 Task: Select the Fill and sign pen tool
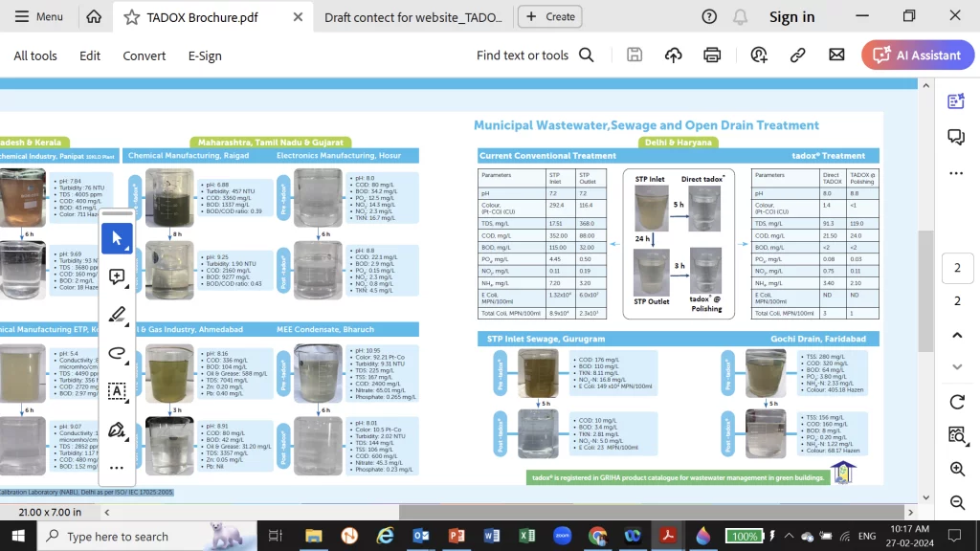[x=117, y=430]
